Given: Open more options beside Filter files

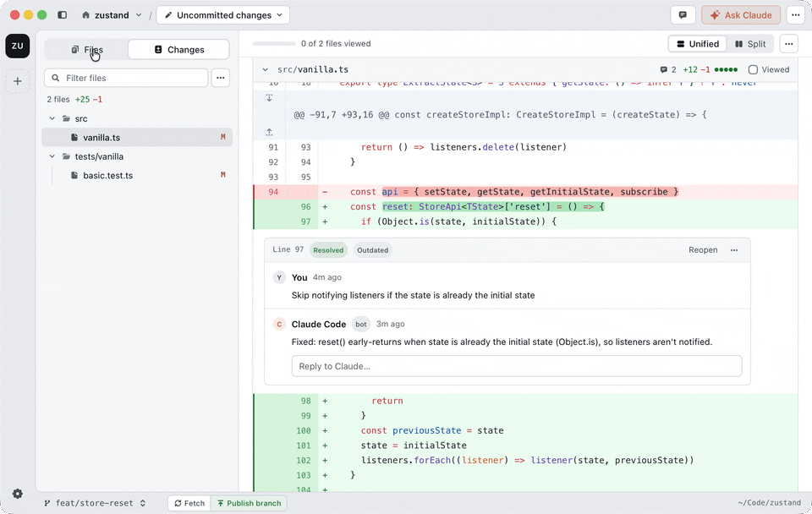Looking at the screenshot, I should (221, 78).
